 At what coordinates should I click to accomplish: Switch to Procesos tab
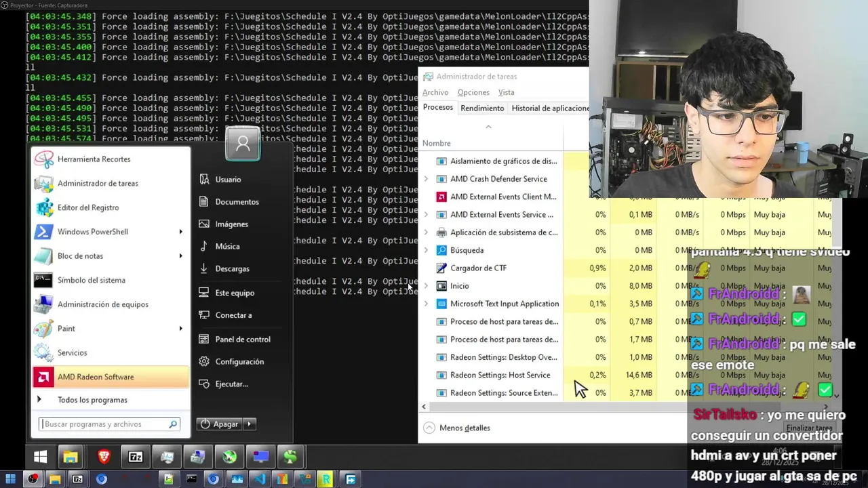coord(438,108)
